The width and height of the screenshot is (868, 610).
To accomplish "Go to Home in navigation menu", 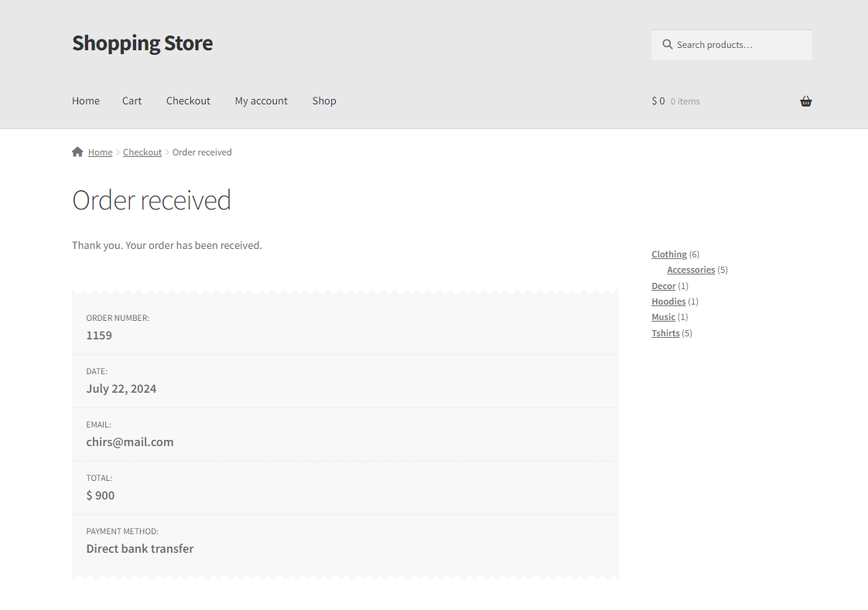I will point(86,101).
